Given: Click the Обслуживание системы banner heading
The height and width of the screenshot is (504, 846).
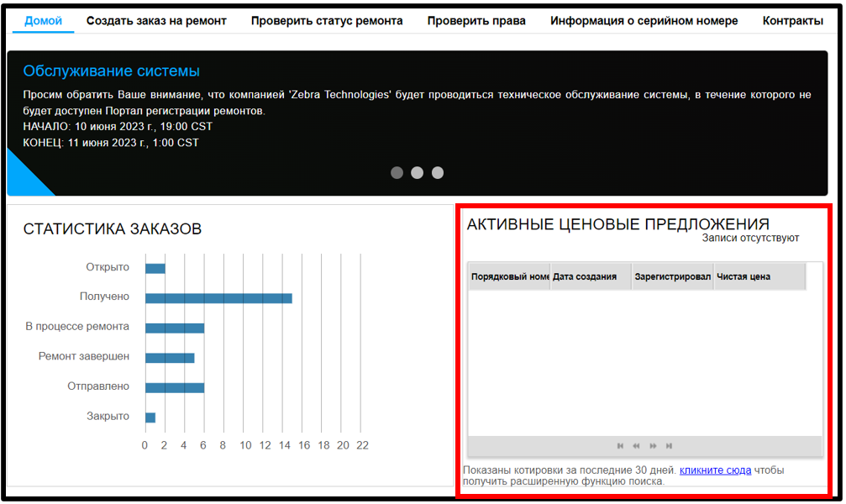Looking at the screenshot, I should [111, 71].
